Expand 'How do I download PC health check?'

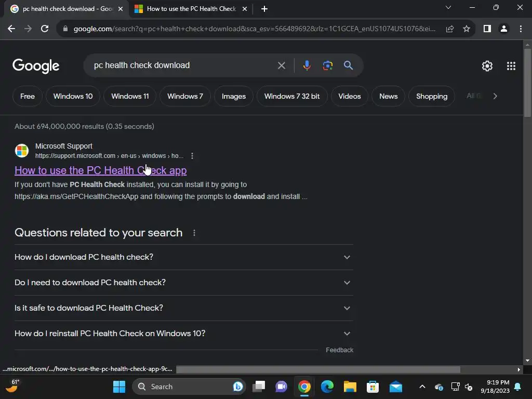tap(184, 257)
